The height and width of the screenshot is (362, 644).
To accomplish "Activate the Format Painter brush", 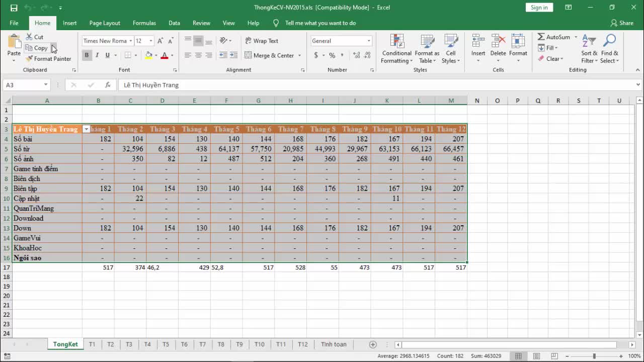I will (48, 59).
